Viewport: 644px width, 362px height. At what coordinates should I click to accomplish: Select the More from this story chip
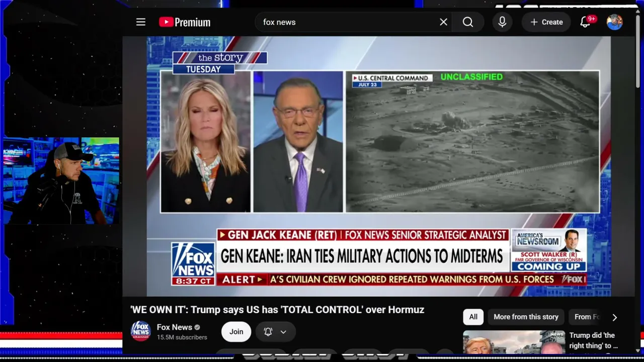coord(526,317)
